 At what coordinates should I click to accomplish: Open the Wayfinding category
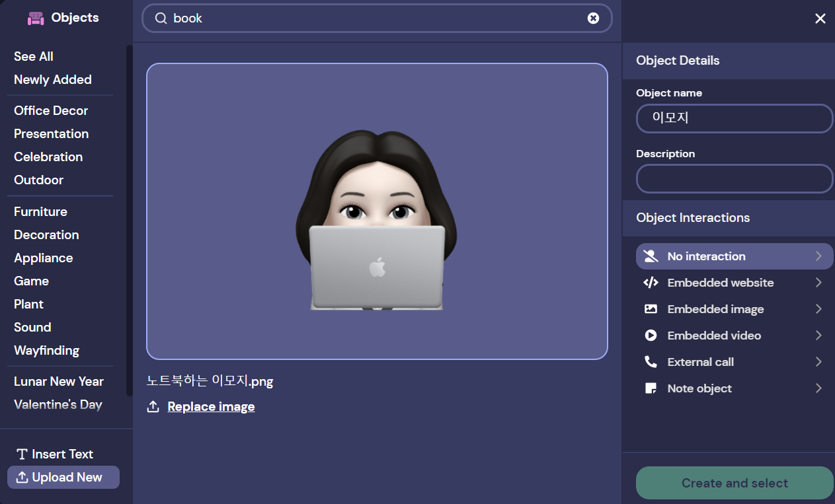tap(46, 350)
